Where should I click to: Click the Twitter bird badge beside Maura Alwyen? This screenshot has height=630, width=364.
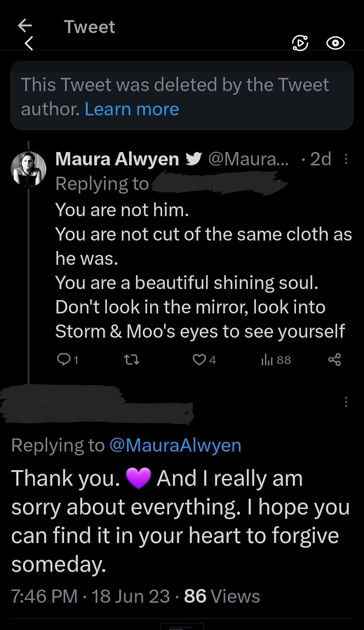[194, 159]
